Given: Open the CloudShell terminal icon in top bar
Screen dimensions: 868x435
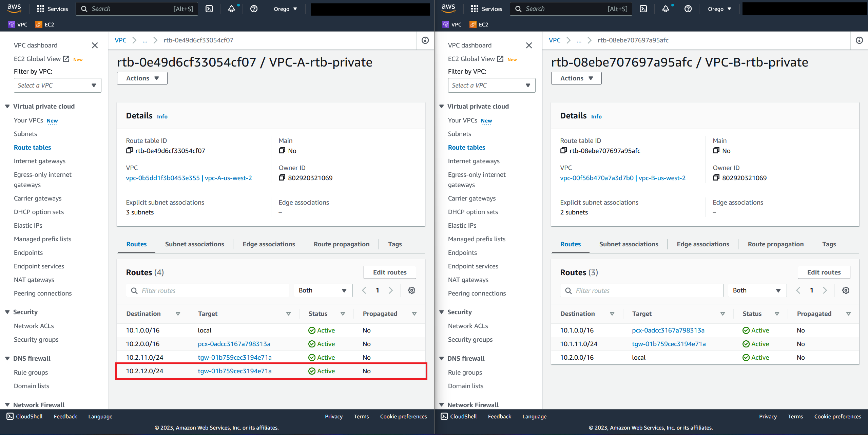Looking at the screenshot, I should 209,8.
